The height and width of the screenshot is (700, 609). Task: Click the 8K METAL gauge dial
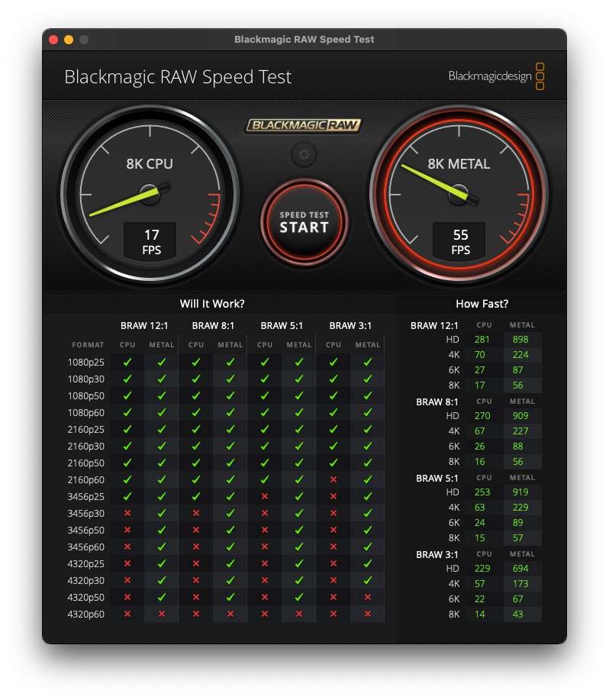point(459,194)
